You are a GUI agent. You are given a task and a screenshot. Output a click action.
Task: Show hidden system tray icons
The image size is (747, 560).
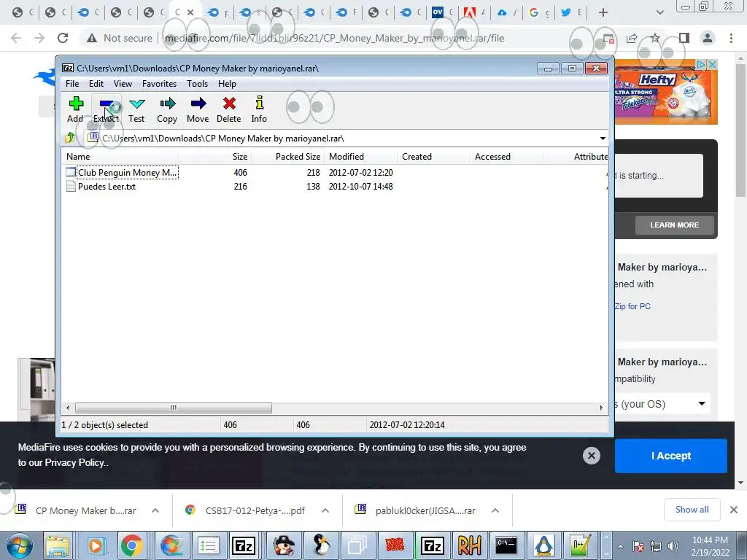pos(620,546)
